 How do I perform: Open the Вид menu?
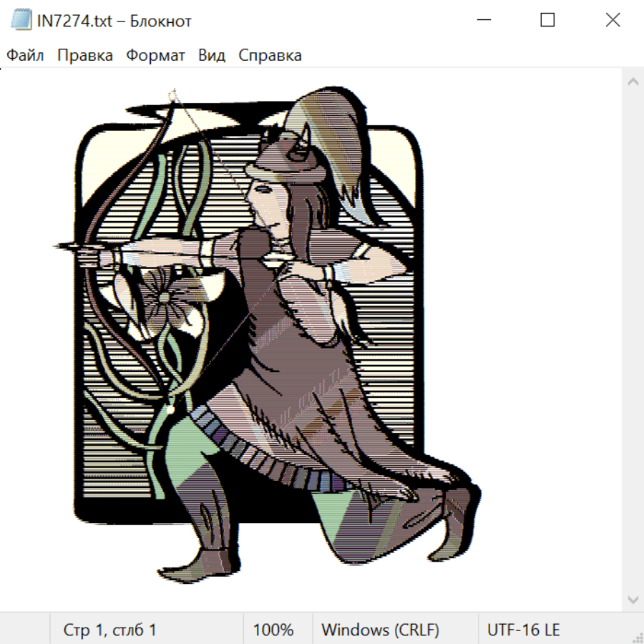point(212,56)
